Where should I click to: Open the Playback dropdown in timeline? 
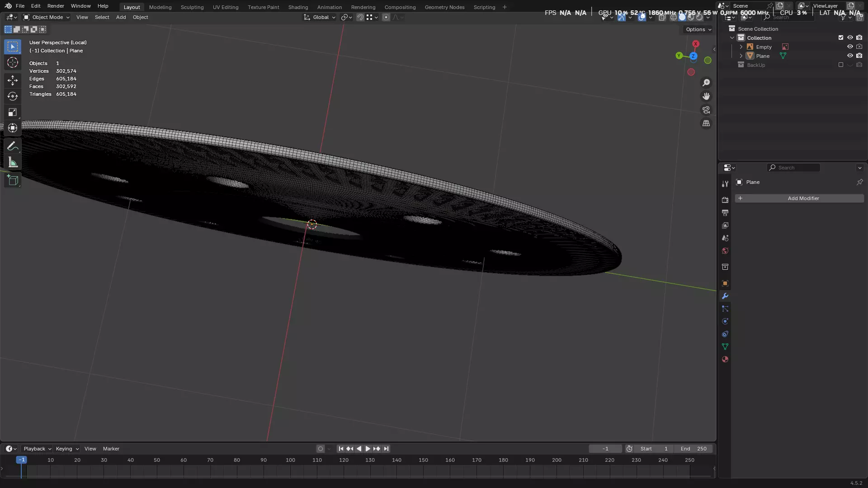pyautogui.click(x=37, y=449)
